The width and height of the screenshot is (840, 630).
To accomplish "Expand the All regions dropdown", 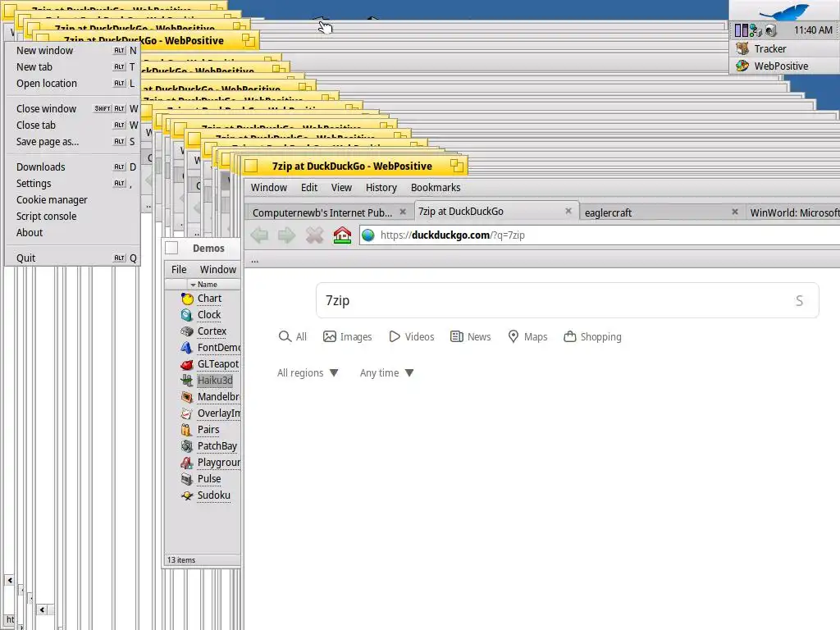I will [x=308, y=373].
